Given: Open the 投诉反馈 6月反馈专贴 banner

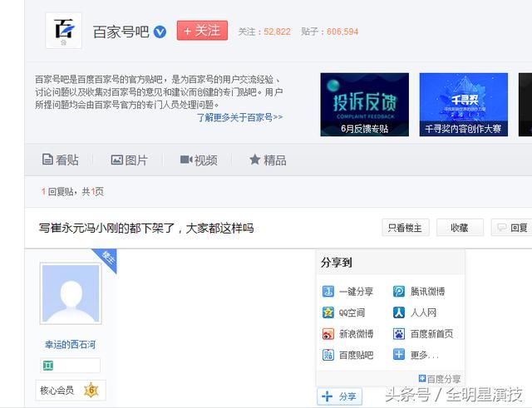Looking at the screenshot, I should tap(364, 105).
